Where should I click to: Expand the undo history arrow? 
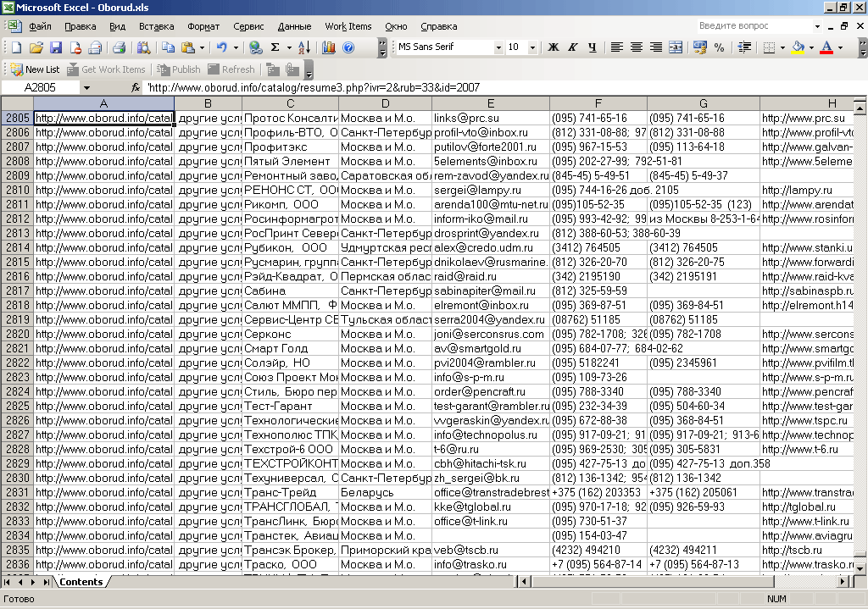(236, 47)
